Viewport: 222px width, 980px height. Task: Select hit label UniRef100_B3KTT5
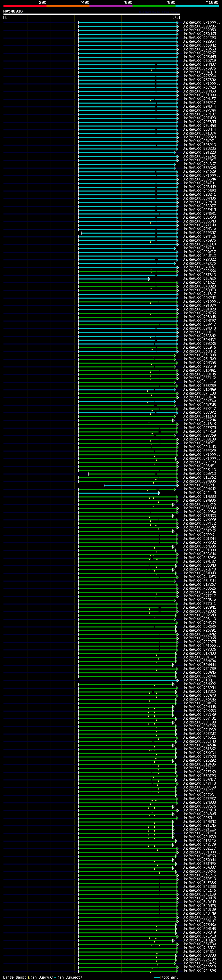coord(199,917)
